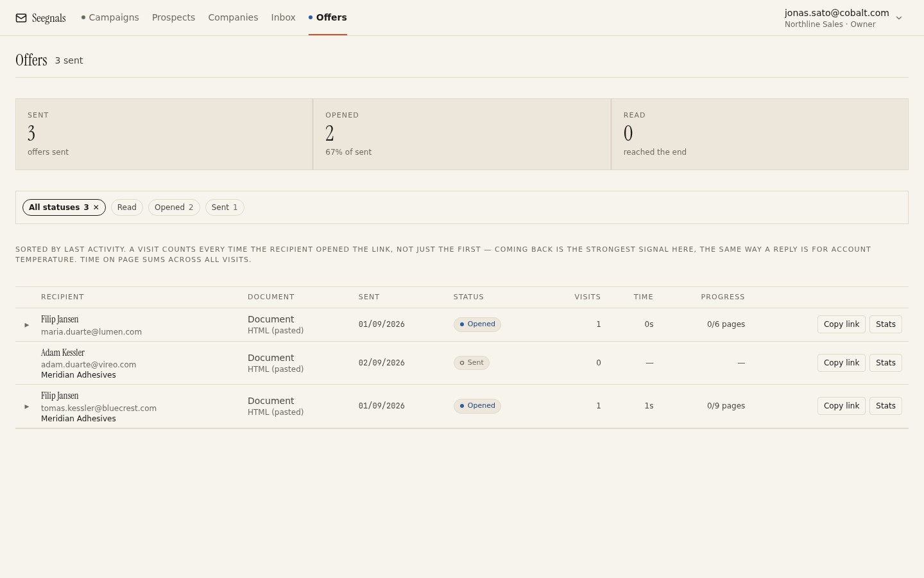Go to the Prospects tab
The width and height of the screenshot is (924, 578).
coord(173,17)
